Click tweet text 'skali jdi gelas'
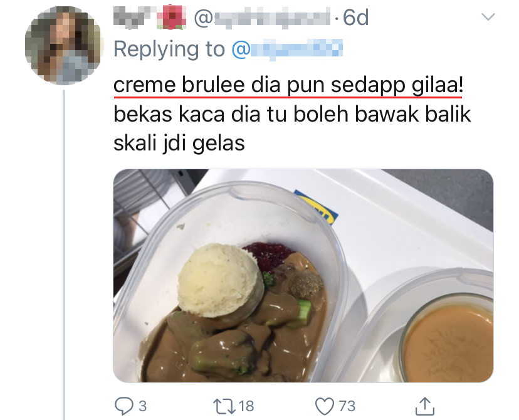This screenshot has height=420, width=519. pos(179,144)
